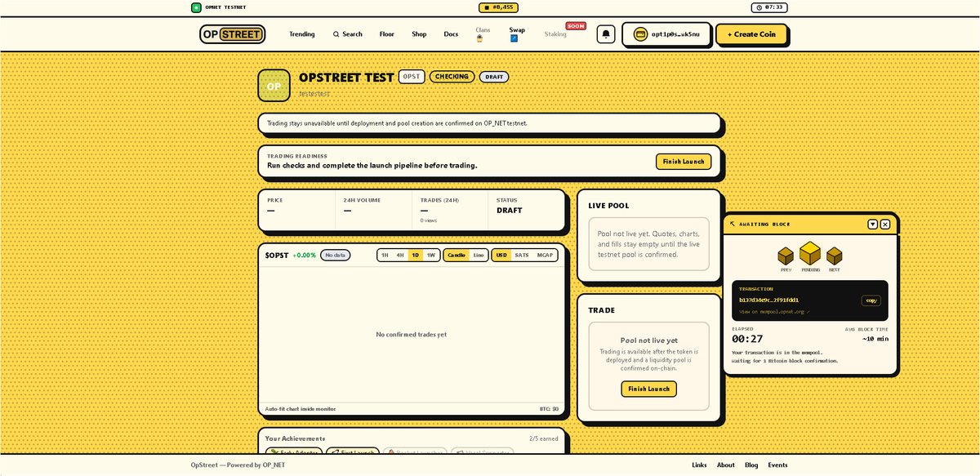This screenshot has width=980, height=476.
Task: Click the pickaxe icon in Awaiting Block header
Action: [x=733, y=224]
